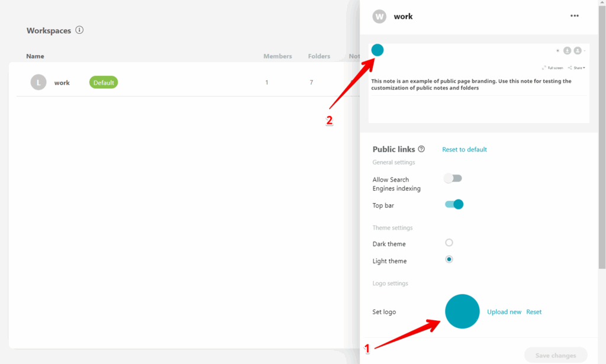Click the Light theme label
The width and height of the screenshot is (606, 364).
point(389,261)
